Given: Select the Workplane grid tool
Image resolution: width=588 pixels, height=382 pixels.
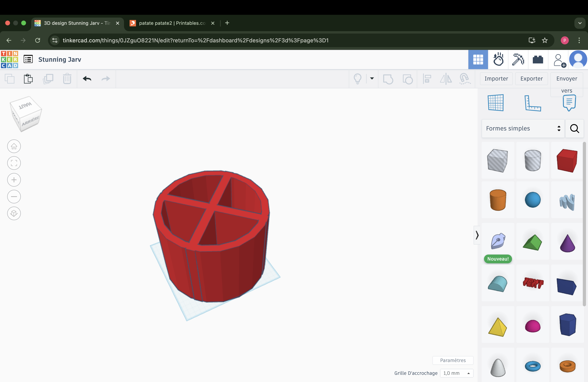Looking at the screenshot, I should pyautogui.click(x=496, y=103).
